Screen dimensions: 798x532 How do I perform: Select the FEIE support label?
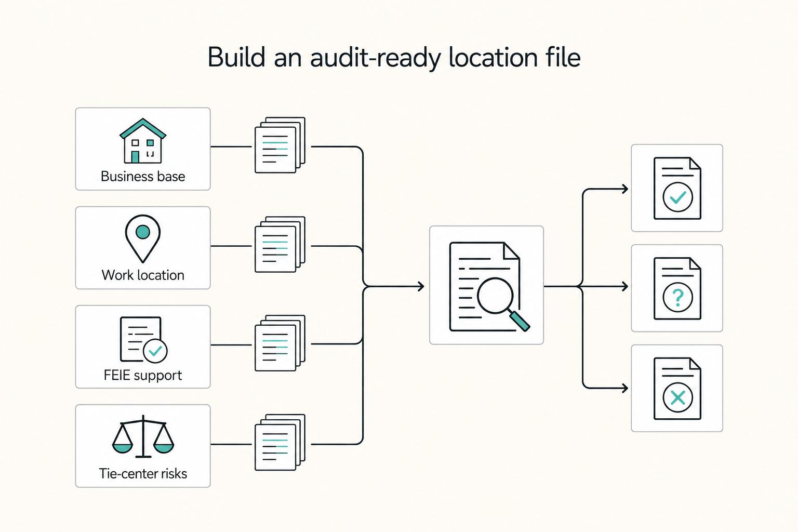pyautogui.click(x=143, y=375)
